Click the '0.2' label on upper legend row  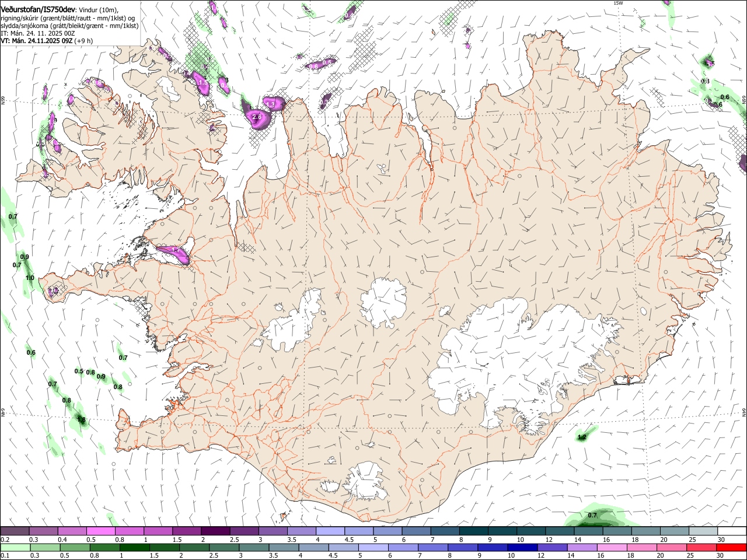tap(5, 540)
